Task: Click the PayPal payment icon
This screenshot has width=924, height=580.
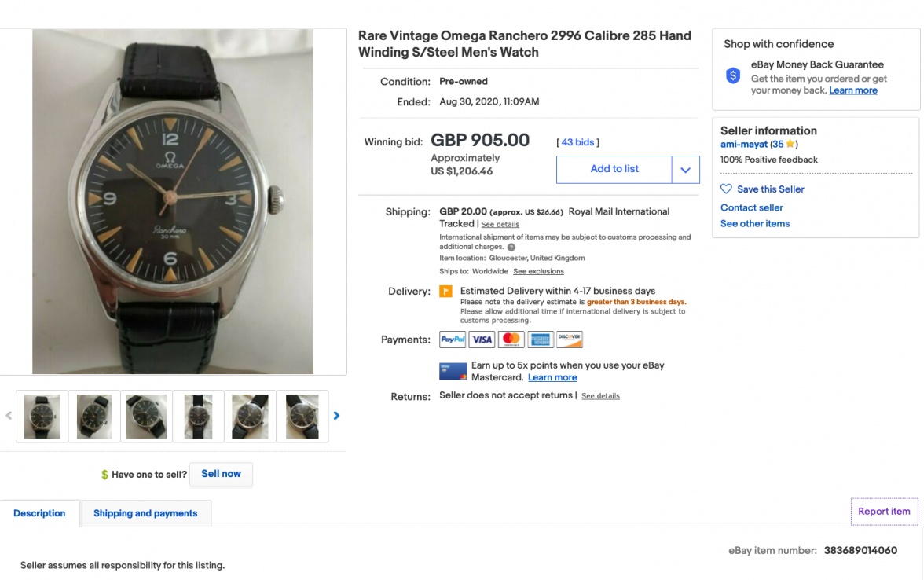Action: pos(453,340)
